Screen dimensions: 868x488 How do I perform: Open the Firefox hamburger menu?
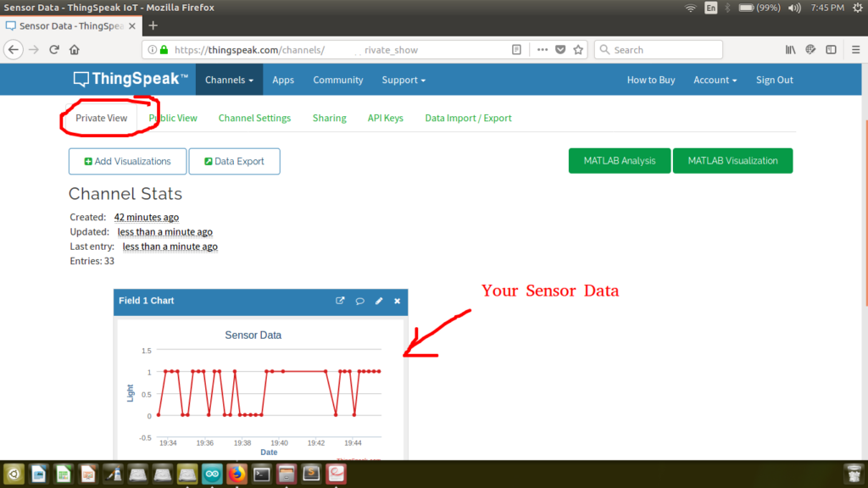(856, 50)
